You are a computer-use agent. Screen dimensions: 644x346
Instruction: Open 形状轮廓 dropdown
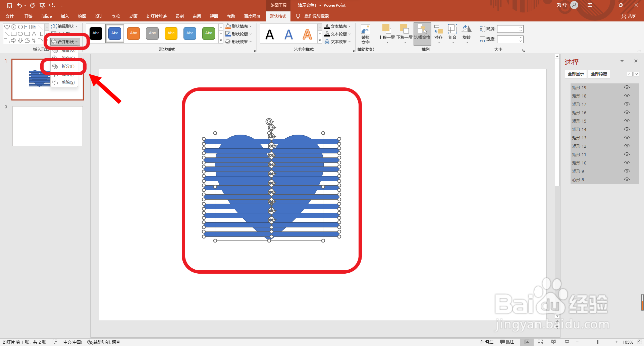coord(238,34)
